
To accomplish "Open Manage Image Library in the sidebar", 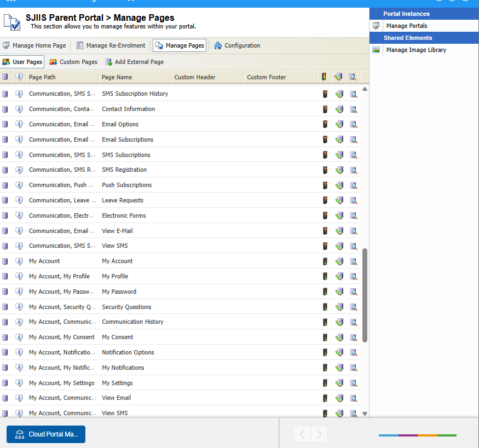I will [415, 50].
